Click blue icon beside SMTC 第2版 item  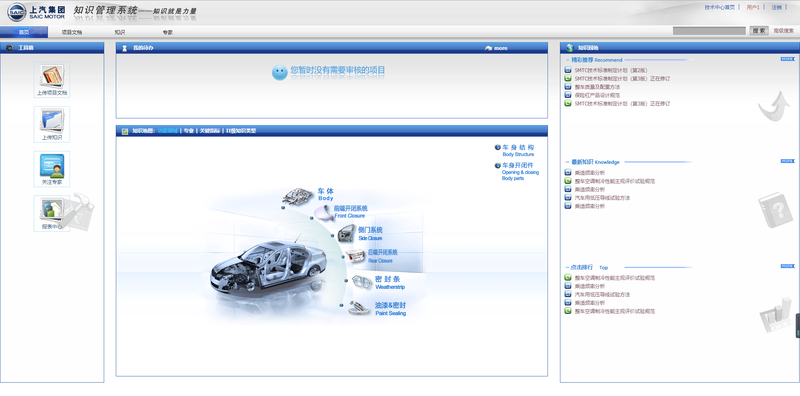[x=568, y=70]
